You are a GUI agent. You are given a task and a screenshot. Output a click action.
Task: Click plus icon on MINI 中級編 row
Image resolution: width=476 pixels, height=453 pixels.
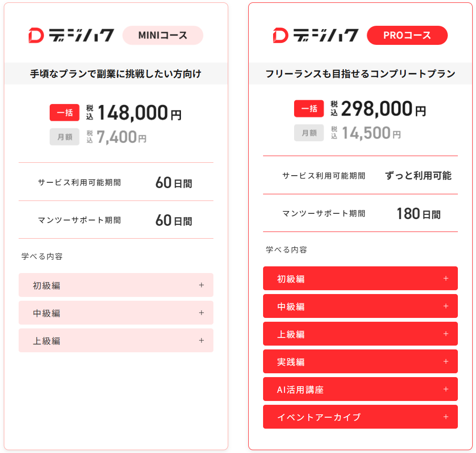[x=201, y=313]
